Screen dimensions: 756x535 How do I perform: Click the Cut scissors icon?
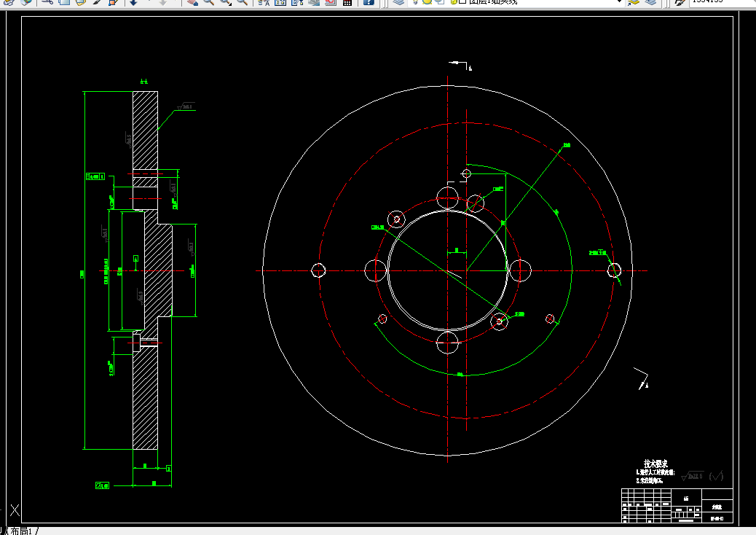tap(47, 1)
